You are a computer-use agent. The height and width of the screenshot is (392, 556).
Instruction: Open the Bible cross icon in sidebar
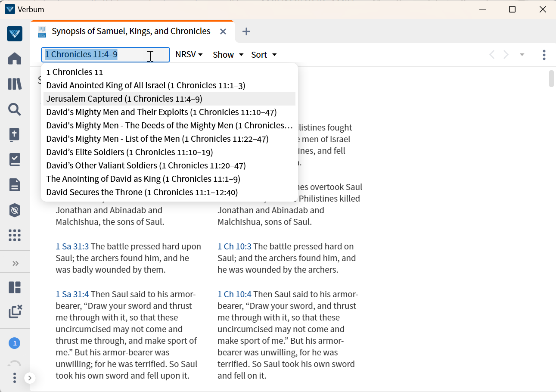pyautogui.click(x=15, y=135)
